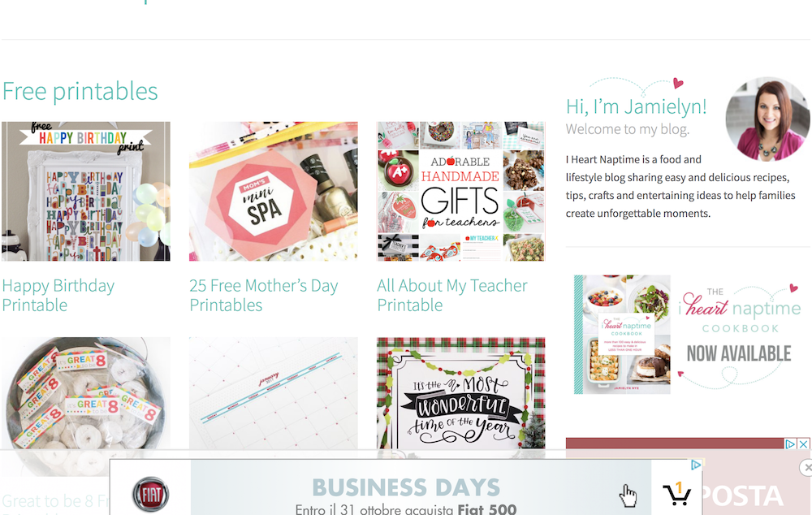
Task: Select the Happy Birthday print thumbnail
Action: point(86,191)
